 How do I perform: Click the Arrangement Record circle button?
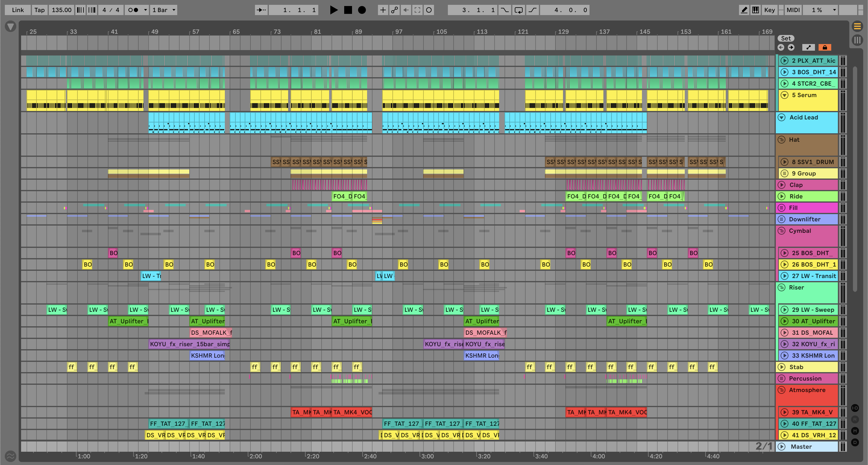(362, 10)
